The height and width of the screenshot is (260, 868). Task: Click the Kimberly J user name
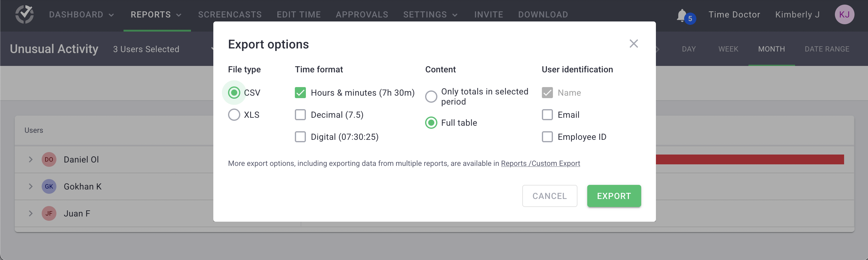tap(797, 14)
